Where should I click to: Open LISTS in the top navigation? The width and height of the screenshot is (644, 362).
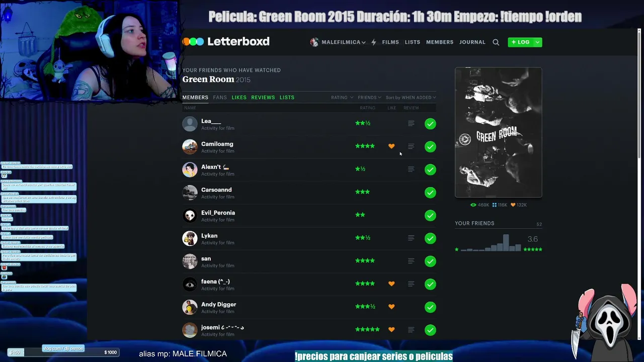point(413,42)
